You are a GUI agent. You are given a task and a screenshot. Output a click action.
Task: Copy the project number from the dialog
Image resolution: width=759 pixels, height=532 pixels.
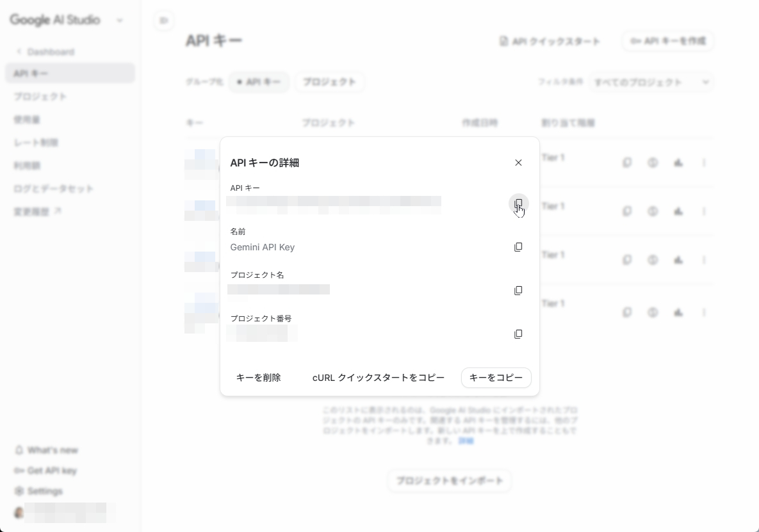tap(518, 334)
